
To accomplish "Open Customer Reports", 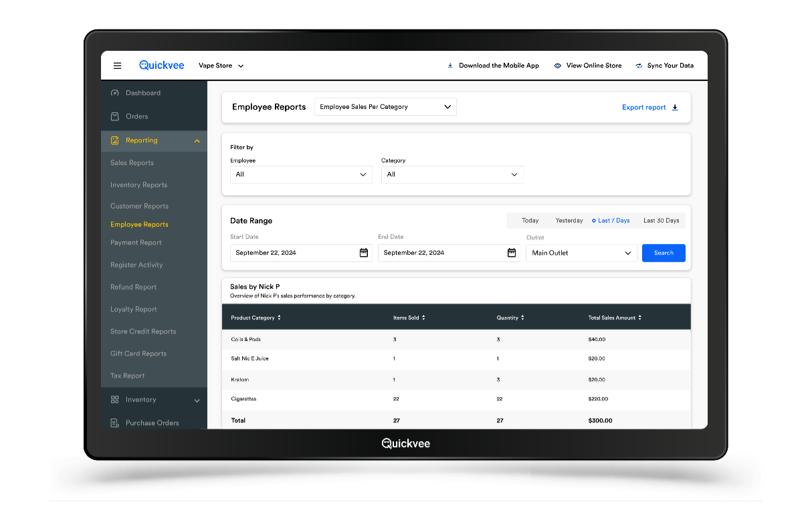I will click(x=139, y=206).
